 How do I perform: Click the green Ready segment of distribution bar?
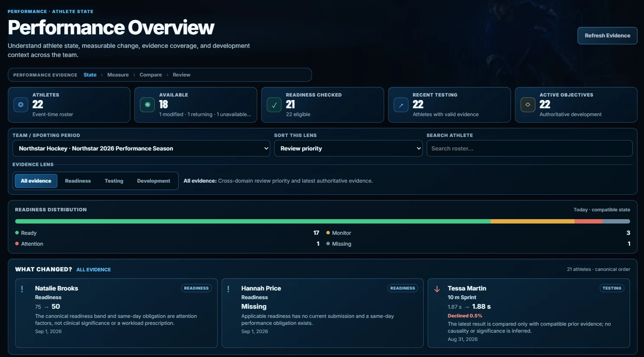253,221
